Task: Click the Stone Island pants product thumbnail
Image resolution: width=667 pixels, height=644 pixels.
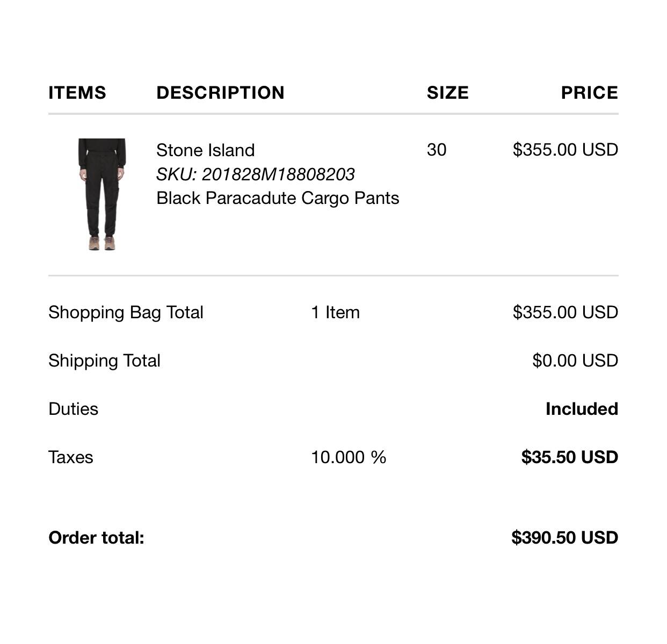Action: pyautogui.click(x=102, y=194)
